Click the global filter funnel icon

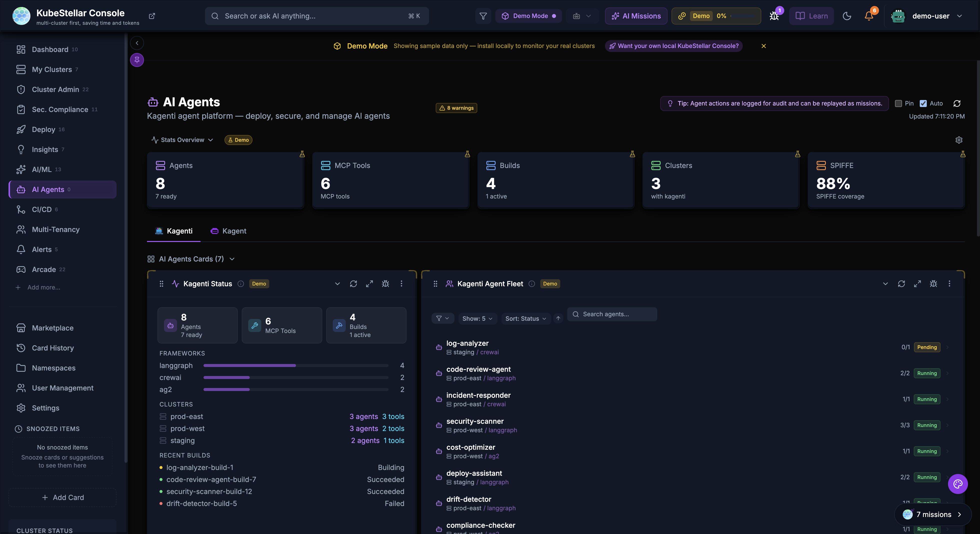(x=483, y=16)
